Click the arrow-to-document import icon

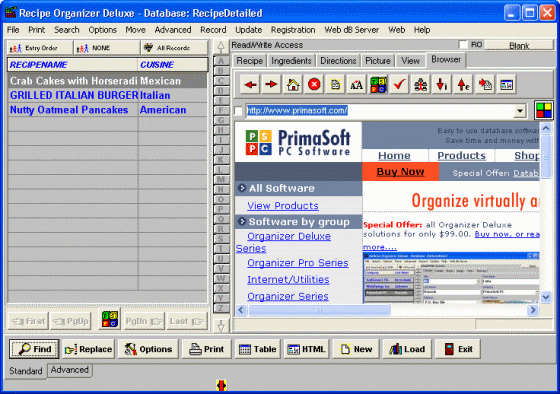coord(485,85)
